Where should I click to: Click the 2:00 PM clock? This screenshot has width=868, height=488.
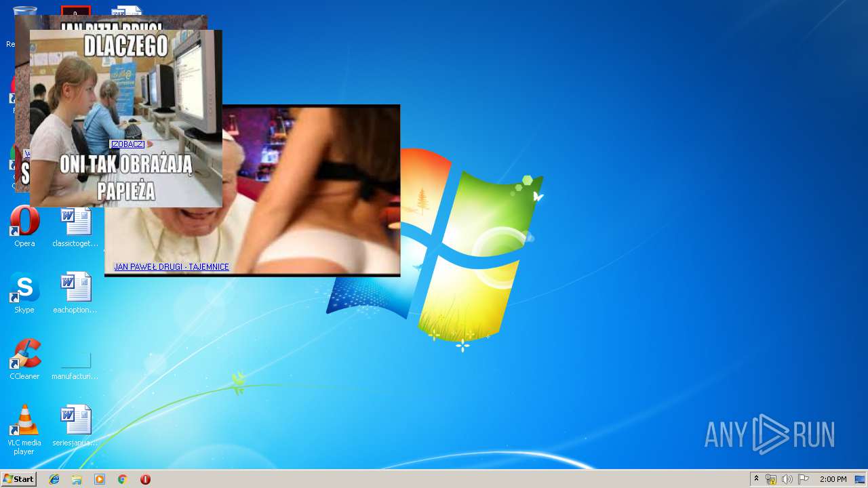[x=833, y=479]
